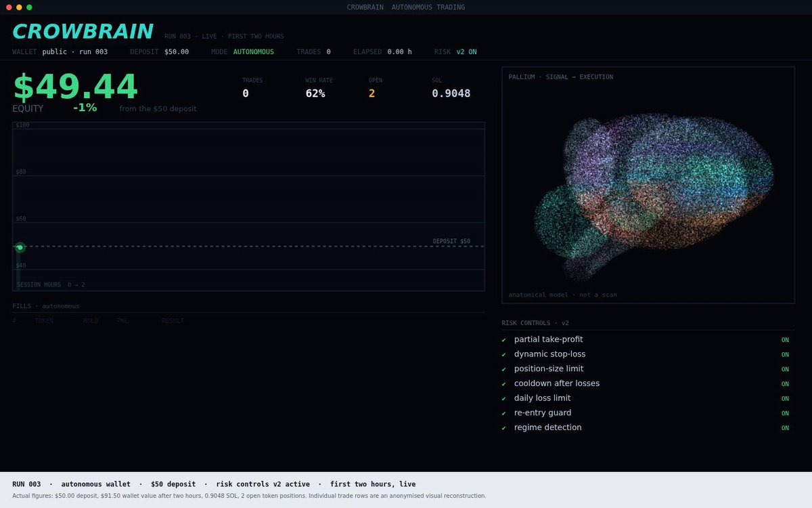This screenshot has width=812, height=508.
Task: Select the 62% win rate value
Action: tap(315, 93)
